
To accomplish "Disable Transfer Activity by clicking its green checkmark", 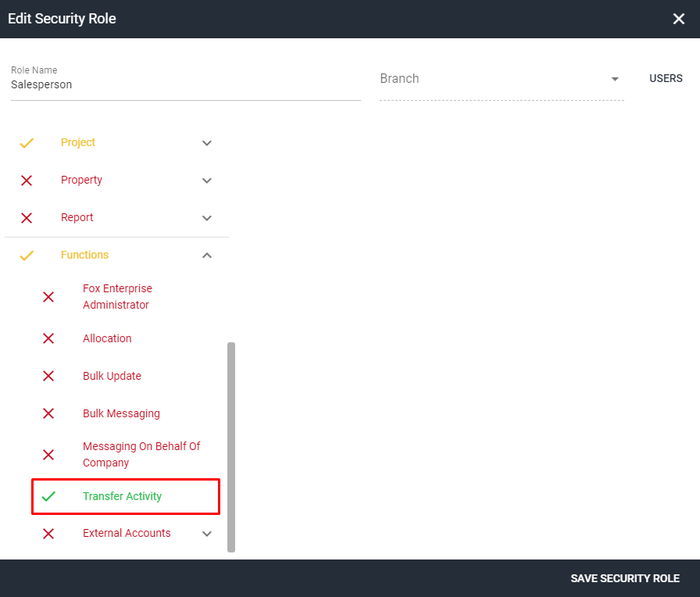I will click(48, 496).
